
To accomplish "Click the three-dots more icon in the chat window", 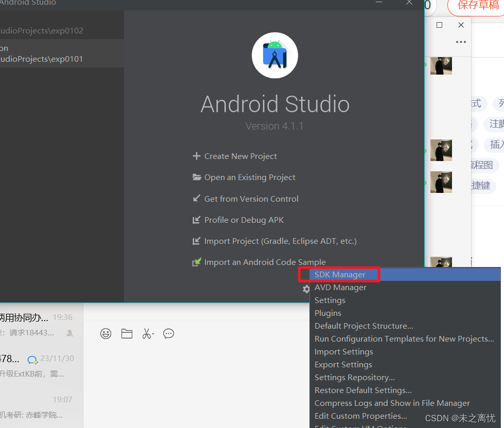I will coord(461,42).
